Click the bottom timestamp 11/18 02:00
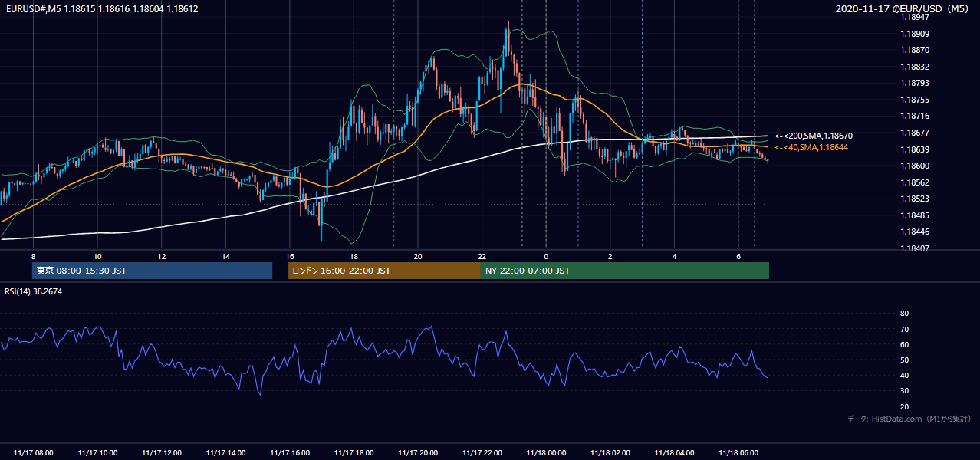 610,453
